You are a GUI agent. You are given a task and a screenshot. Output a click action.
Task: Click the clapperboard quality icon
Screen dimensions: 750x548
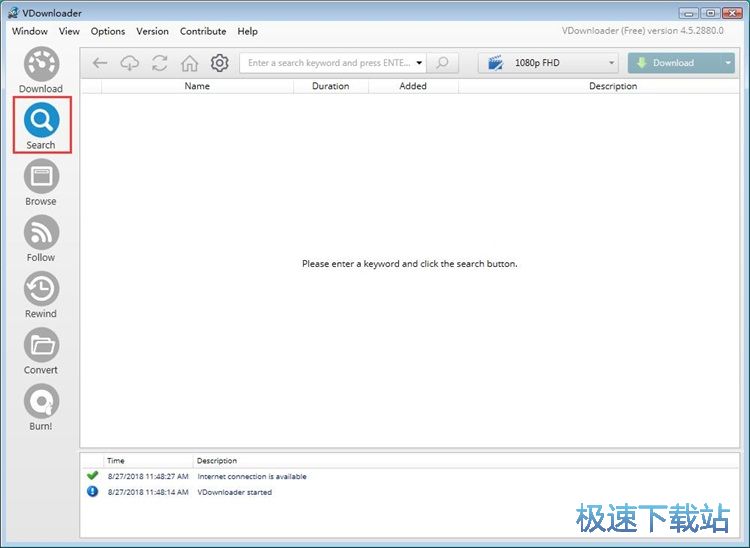pos(496,63)
